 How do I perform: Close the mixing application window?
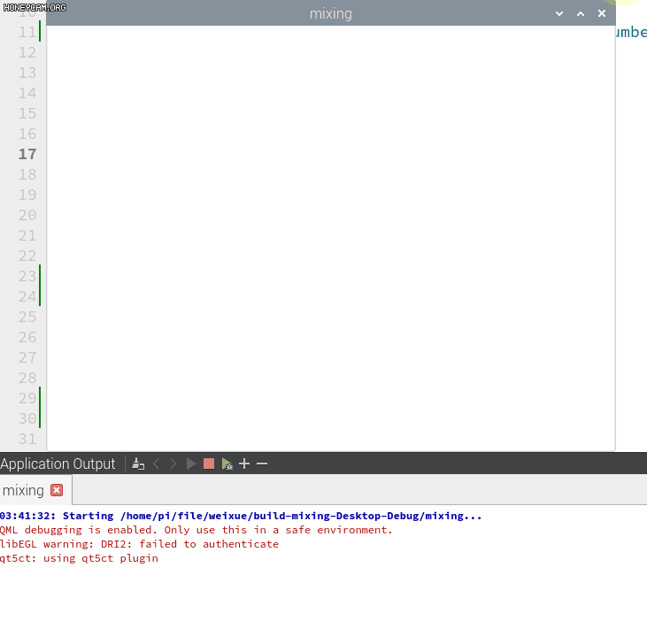602,13
